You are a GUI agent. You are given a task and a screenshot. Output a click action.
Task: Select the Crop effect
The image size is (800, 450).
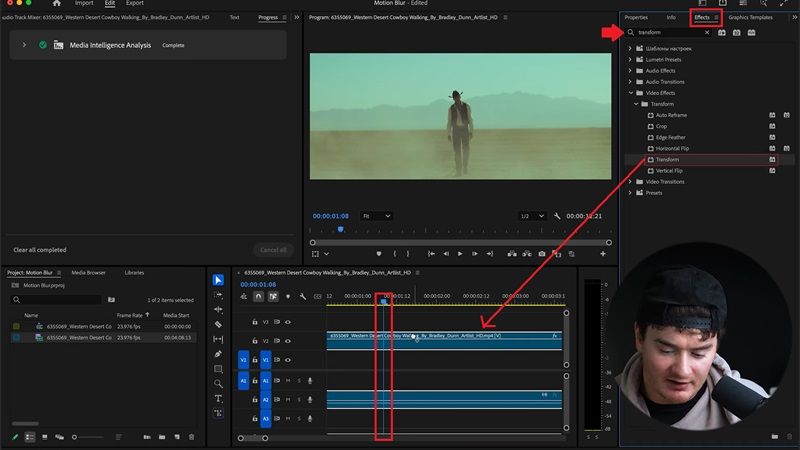[661, 126]
